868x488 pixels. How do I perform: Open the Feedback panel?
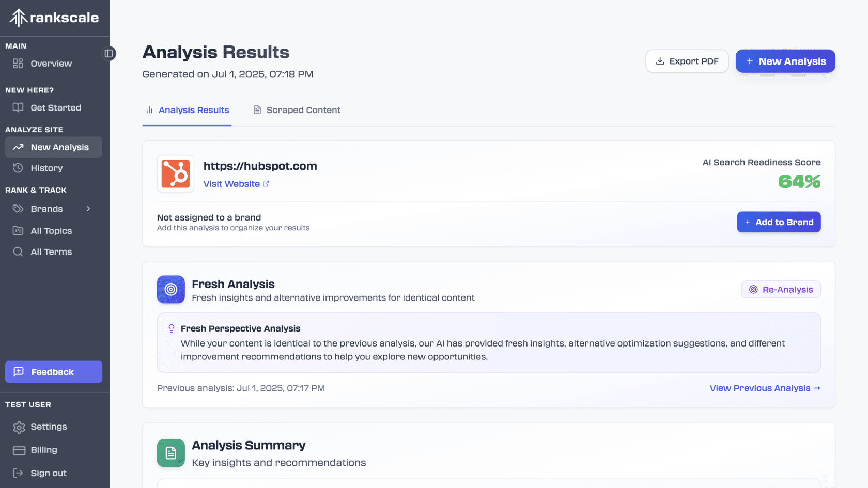(x=53, y=371)
